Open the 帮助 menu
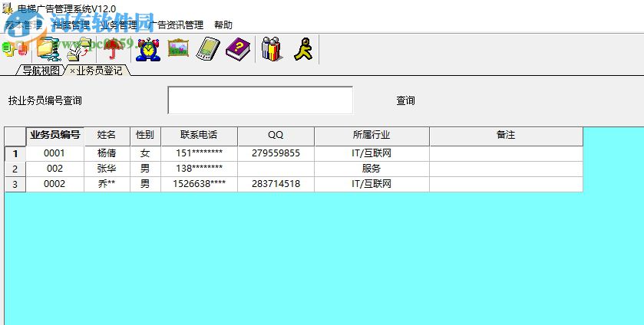The height and width of the screenshot is (325, 644). coord(223,25)
